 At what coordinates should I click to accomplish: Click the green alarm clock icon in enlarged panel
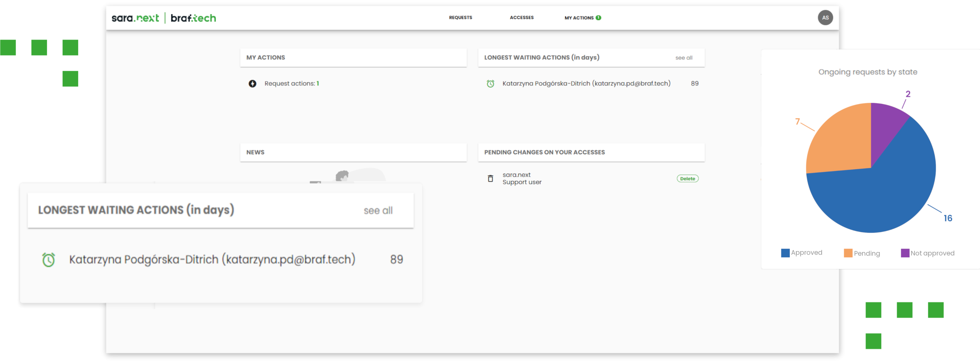tap(49, 260)
